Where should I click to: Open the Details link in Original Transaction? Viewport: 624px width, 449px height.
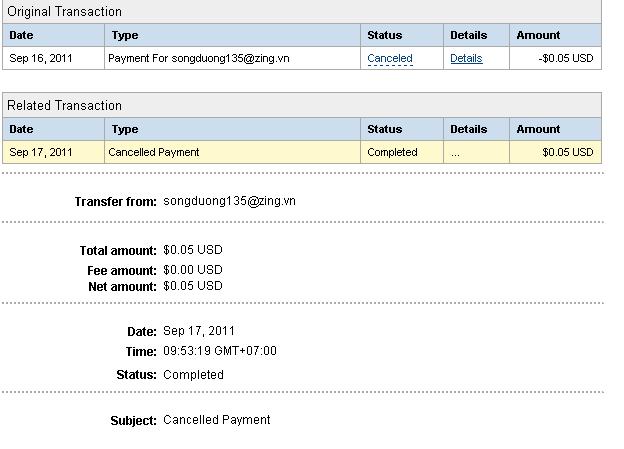point(466,58)
